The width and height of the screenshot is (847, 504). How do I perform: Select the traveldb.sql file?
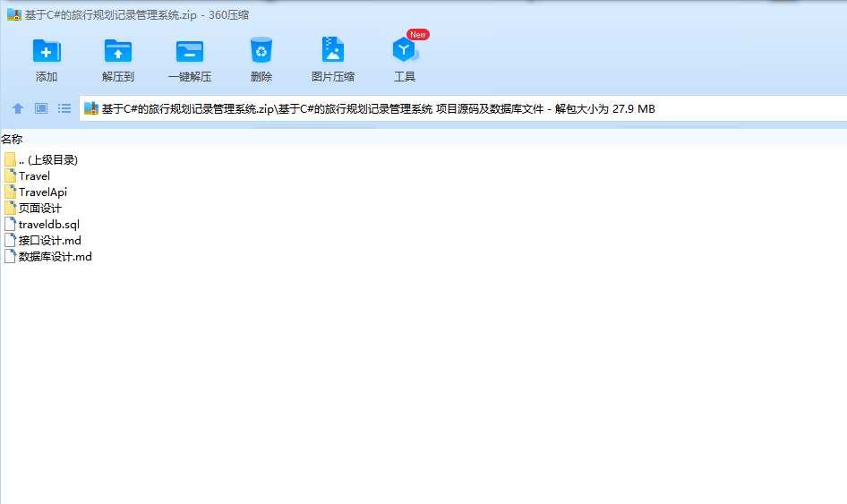(x=42, y=224)
